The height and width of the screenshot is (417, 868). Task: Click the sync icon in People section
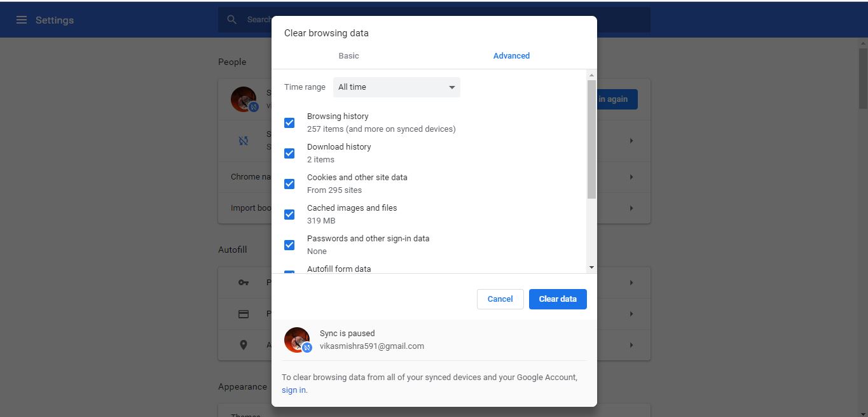click(x=243, y=141)
